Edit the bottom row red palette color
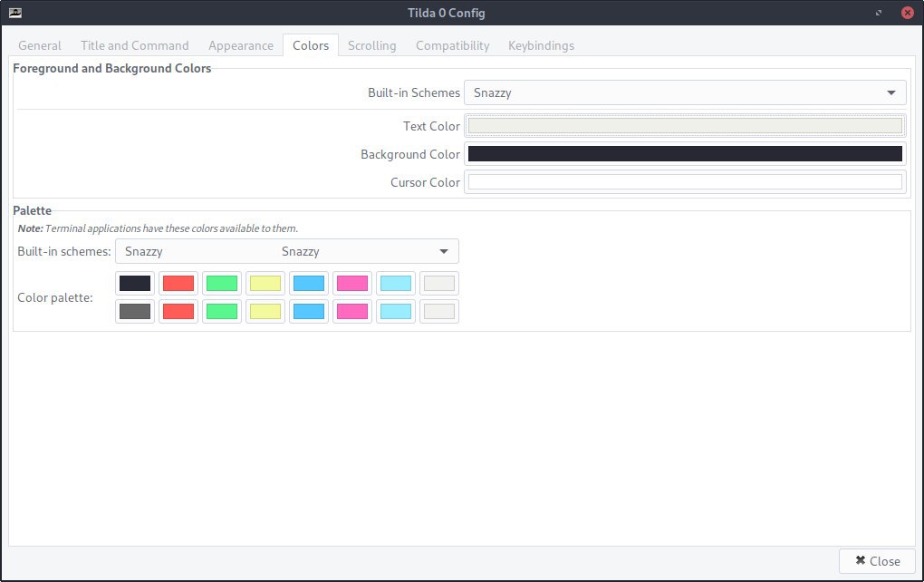 click(x=178, y=311)
